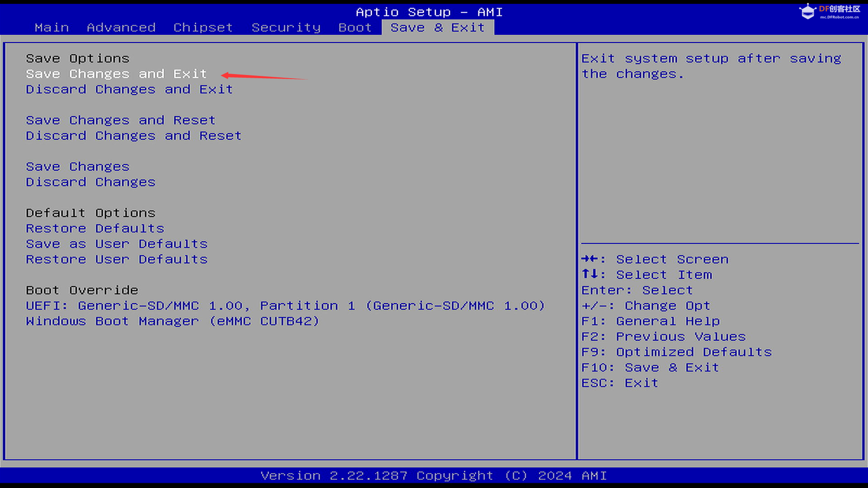Click the left-right arrows Select Screen icon
Viewport: 868px width, 488px height.
click(x=590, y=259)
